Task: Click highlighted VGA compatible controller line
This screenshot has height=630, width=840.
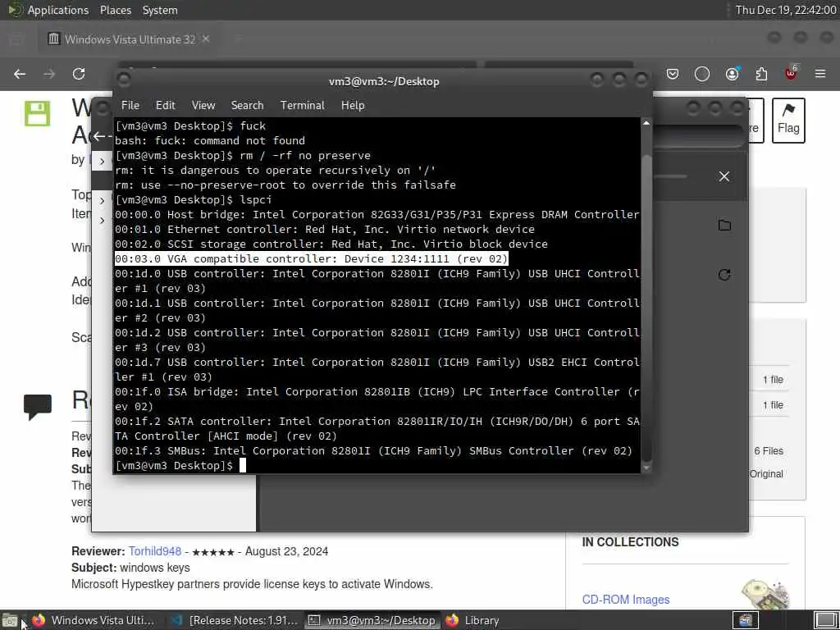Action: (x=311, y=258)
